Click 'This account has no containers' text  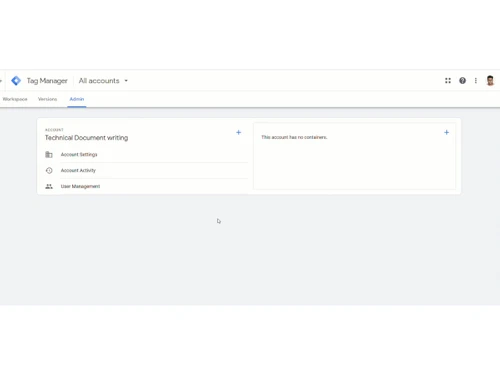[x=294, y=137]
